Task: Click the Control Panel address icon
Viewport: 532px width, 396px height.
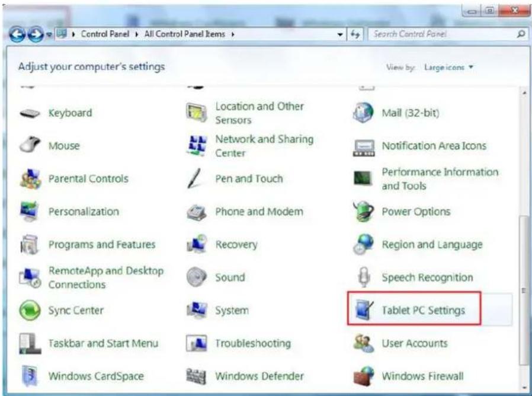Action: [62, 34]
